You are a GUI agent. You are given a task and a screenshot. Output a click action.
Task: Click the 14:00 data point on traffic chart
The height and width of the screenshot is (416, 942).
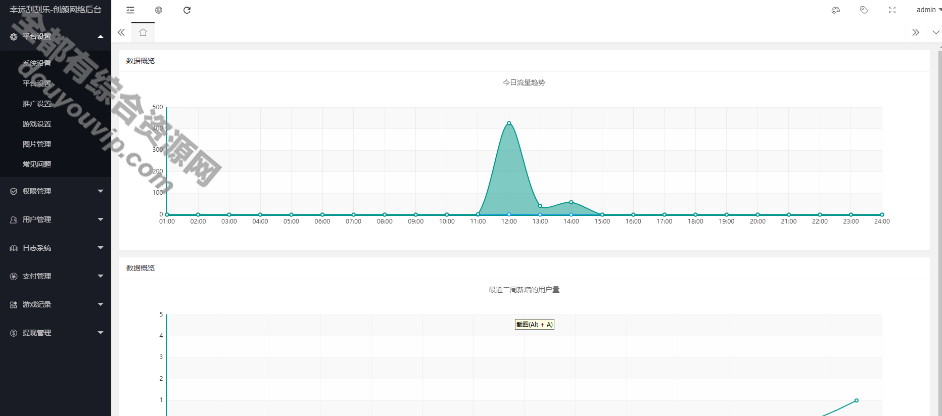point(571,202)
